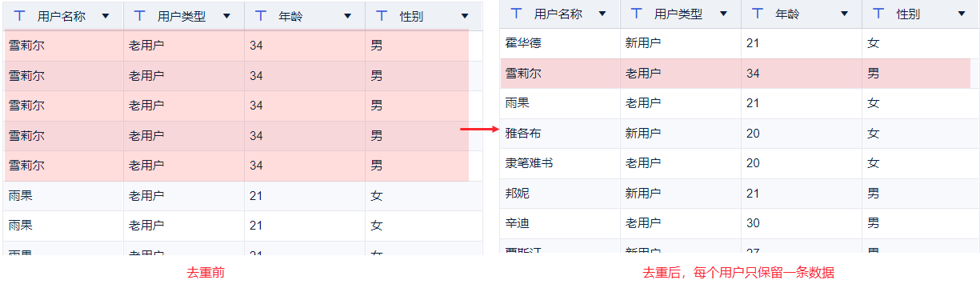Open right table 年龄 dropdown arrow
Viewport: 980px width, 292px height.
click(844, 14)
